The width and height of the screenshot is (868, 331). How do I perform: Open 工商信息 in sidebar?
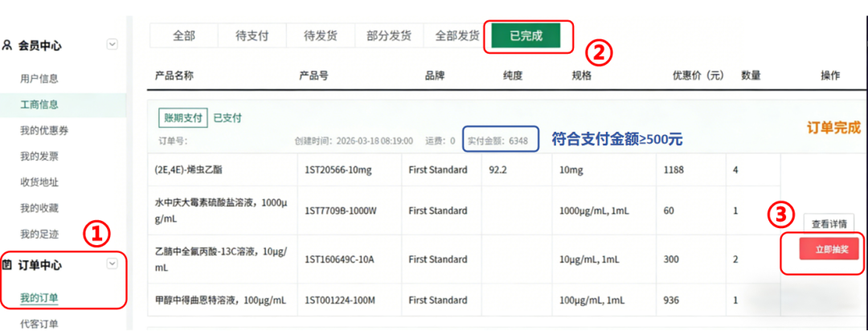click(x=39, y=104)
